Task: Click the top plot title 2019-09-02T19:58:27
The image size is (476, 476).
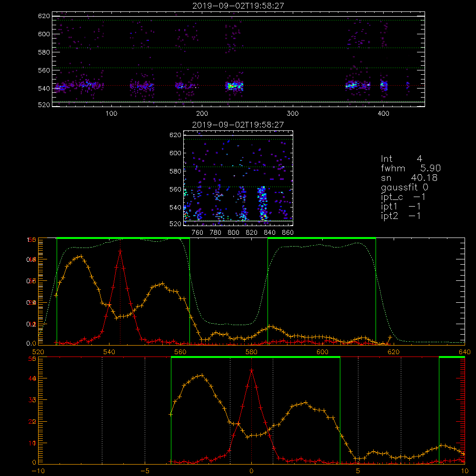Action: tap(238, 6)
